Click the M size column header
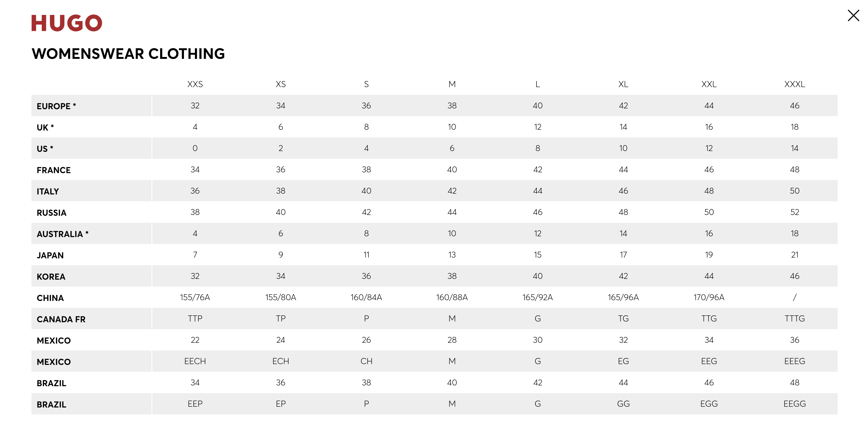868x432 pixels. 452,84
